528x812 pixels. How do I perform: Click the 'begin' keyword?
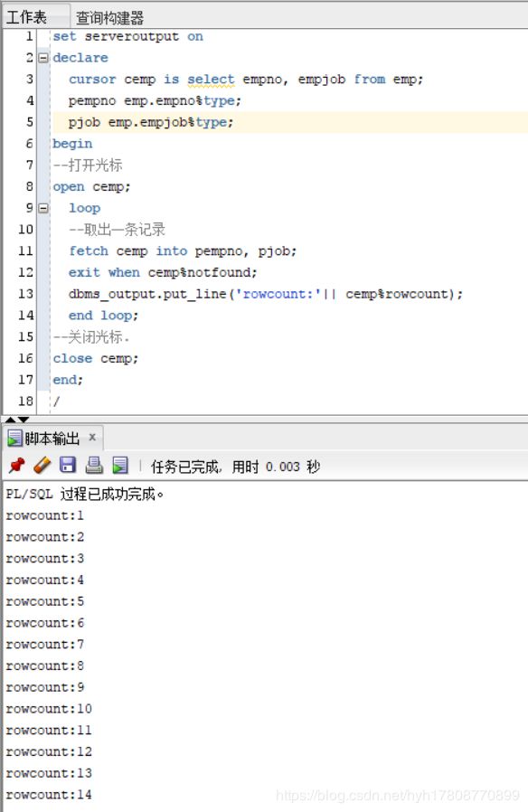click(72, 144)
